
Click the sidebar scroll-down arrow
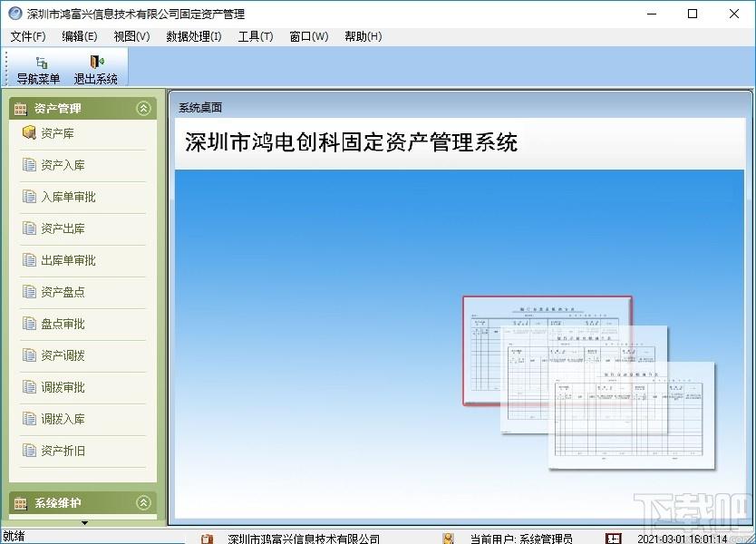click(x=84, y=523)
